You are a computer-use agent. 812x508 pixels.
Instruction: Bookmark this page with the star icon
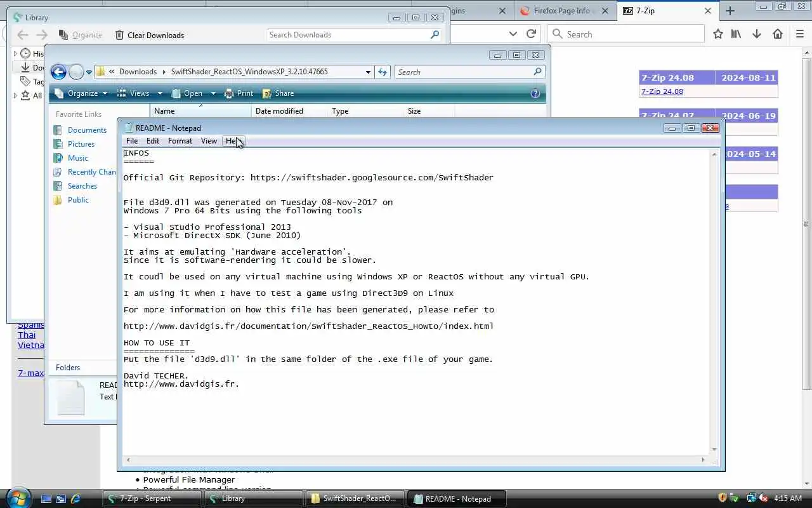click(x=717, y=34)
